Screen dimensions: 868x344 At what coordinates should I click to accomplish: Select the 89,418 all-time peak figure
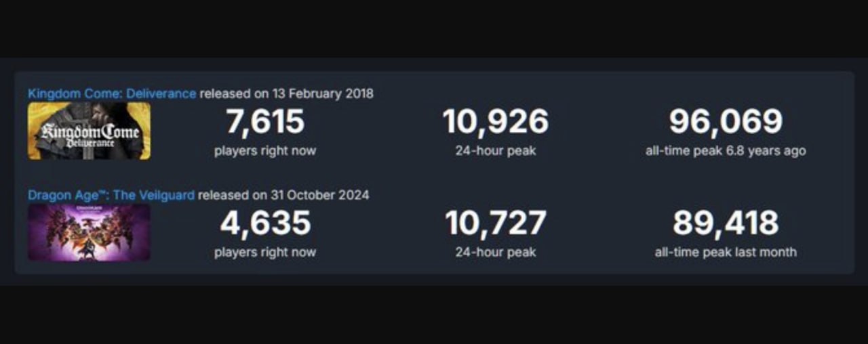coord(726,223)
